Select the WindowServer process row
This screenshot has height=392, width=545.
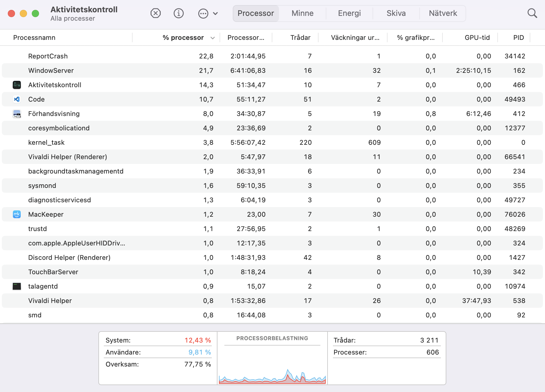pos(272,70)
